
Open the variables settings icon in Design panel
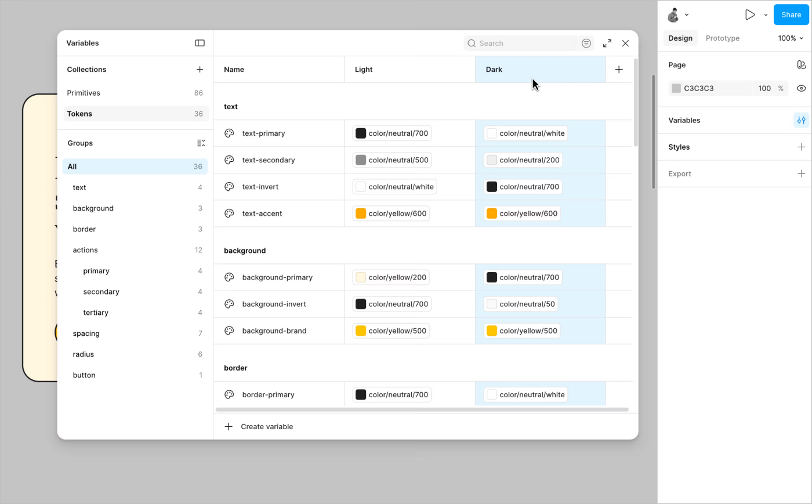coord(801,121)
